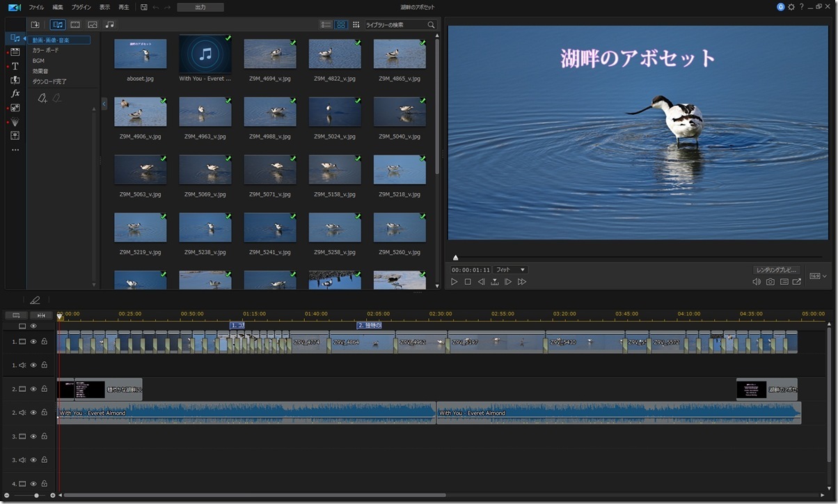Open the Effect room (fx)

click(15, 93)
